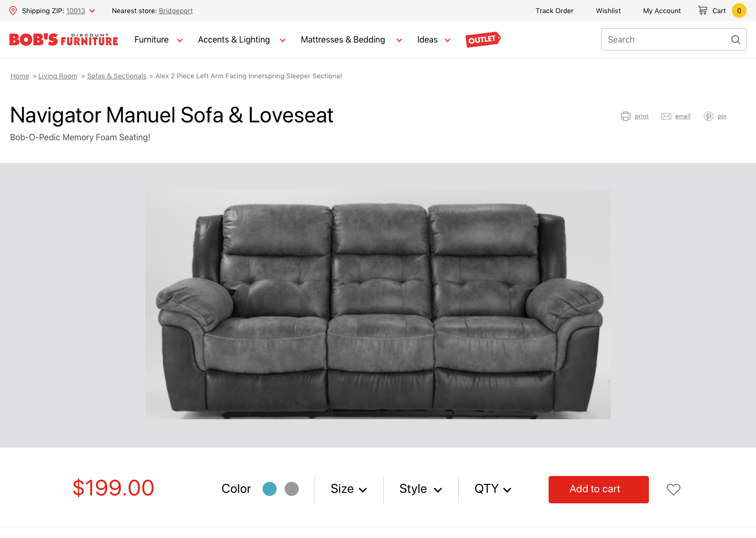The height and width of the screenshot is (538, 756).
Task: Expand the Style dropdown
Action: point(421,489)
